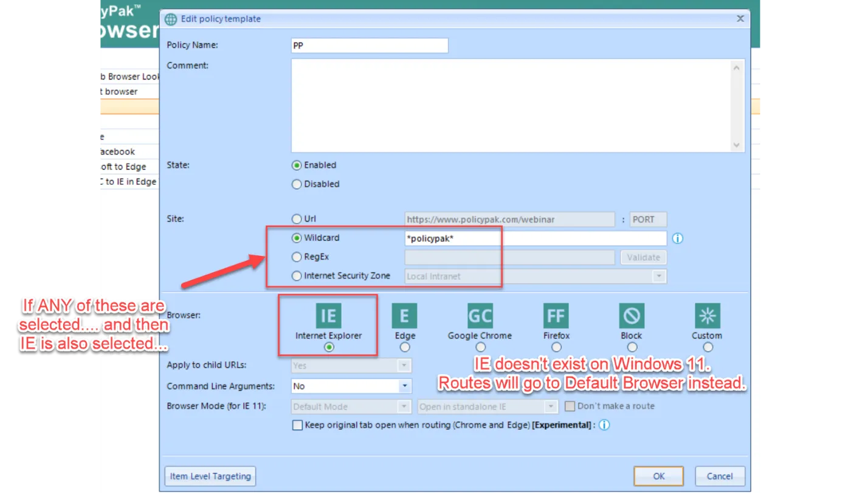Click the Policy Name input field
The height and width of the screenshot is (493, 868).
tap(370, 46)
